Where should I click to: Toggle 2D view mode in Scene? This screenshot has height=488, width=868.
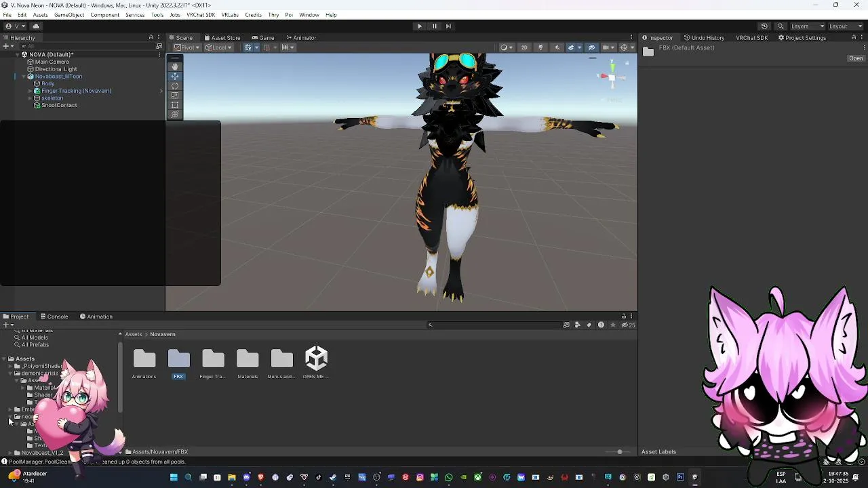[524, 47]
